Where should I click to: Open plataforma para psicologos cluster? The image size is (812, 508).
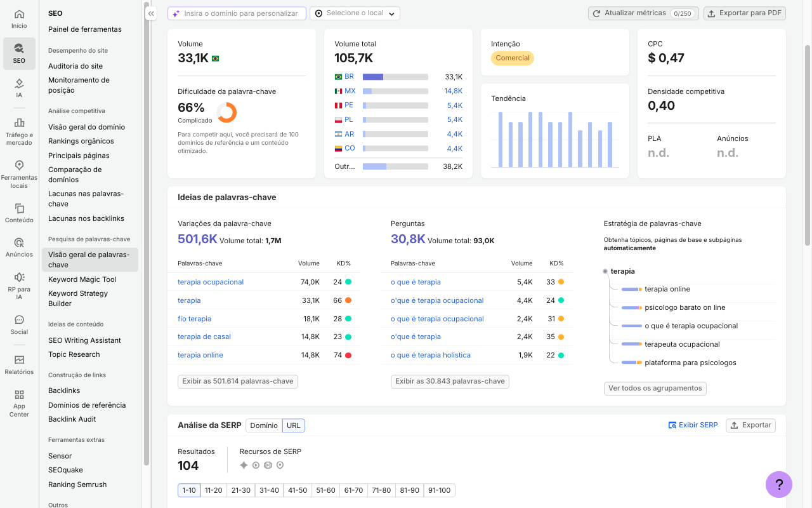click(690, 363)
